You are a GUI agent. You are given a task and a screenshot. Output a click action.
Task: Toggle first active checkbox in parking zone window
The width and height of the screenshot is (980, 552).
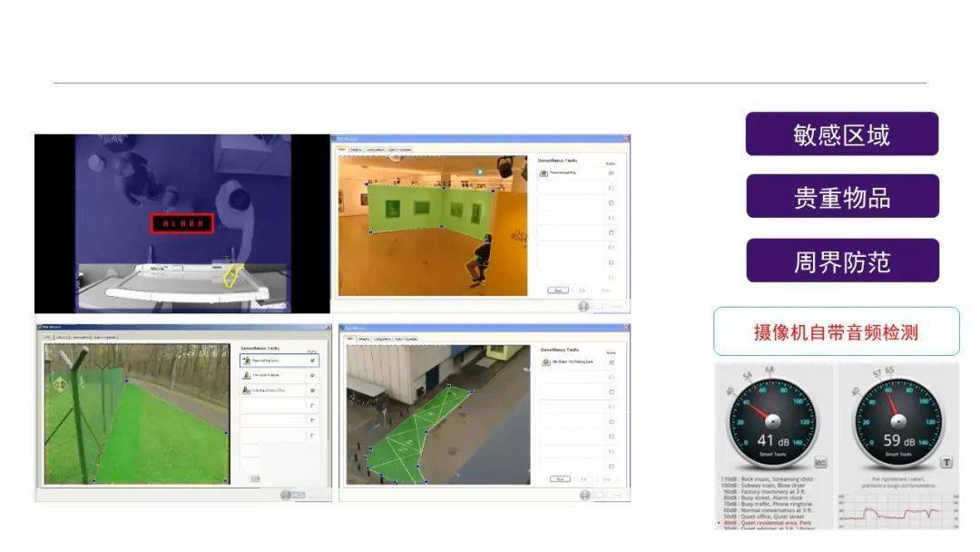611,362
